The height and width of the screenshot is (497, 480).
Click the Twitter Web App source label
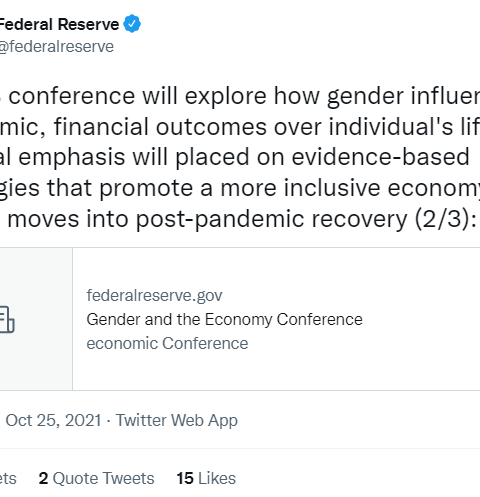tap(177, 420)
